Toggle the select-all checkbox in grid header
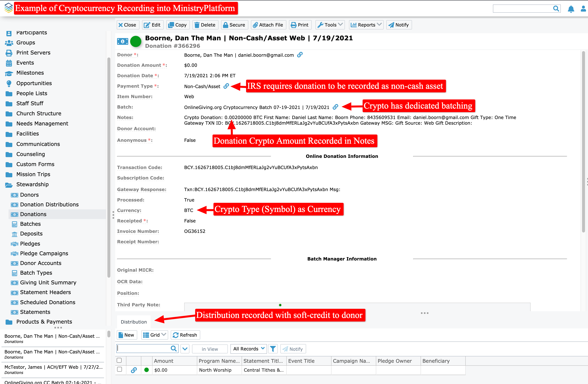This screenshot has width=588, height=384. coord(119,360)
